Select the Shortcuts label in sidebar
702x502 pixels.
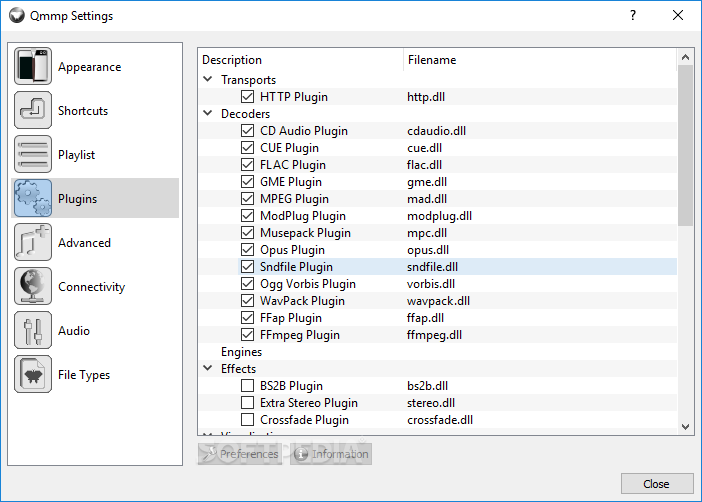coord(83,111)
